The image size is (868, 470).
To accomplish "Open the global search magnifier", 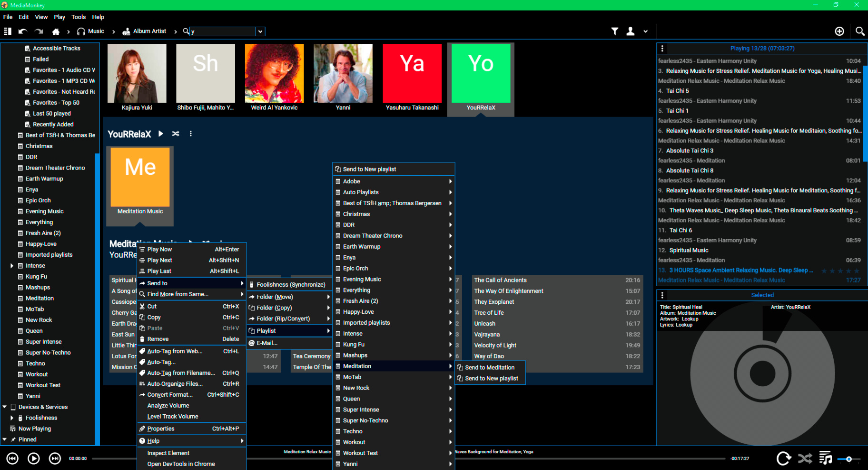I will tap(859, 31).
